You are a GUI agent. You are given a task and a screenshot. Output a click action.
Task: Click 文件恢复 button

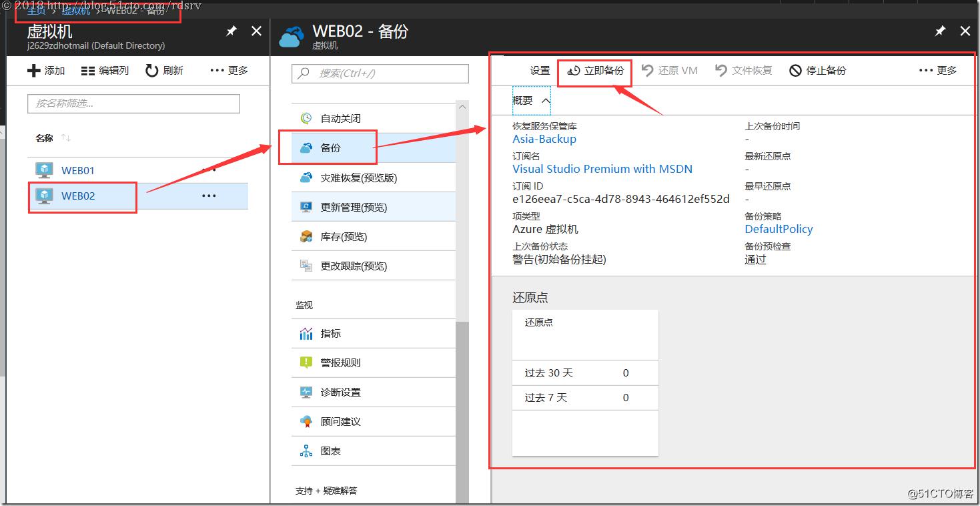pos(744,71)
